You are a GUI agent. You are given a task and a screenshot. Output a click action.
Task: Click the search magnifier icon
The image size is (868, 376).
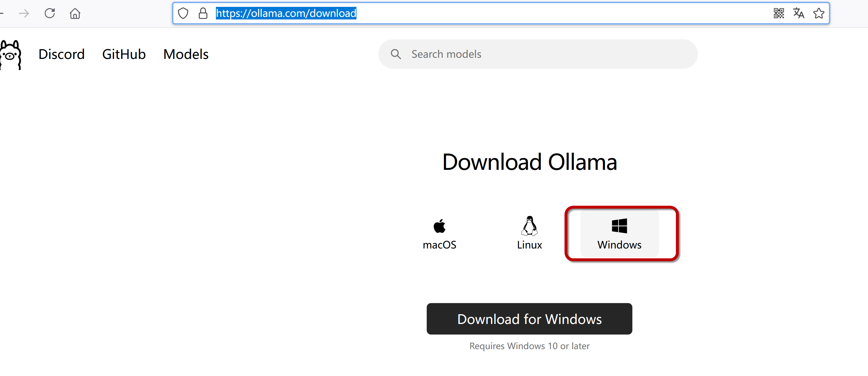(x=396, y=54)
